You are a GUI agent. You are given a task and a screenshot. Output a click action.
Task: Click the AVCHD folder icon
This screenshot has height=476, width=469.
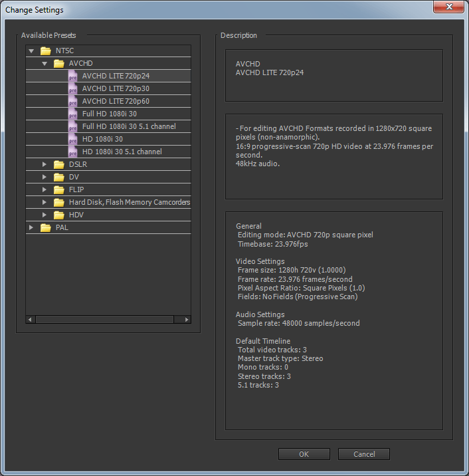click(59, 63)
